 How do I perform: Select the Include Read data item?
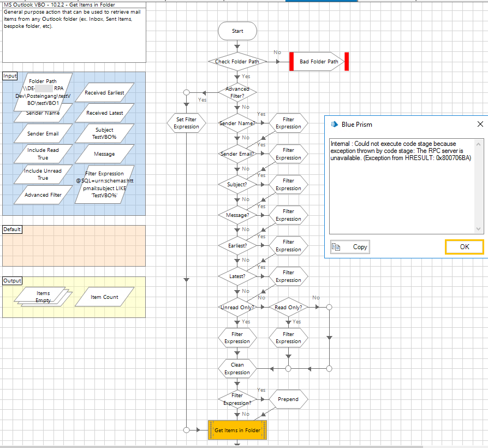43,154
